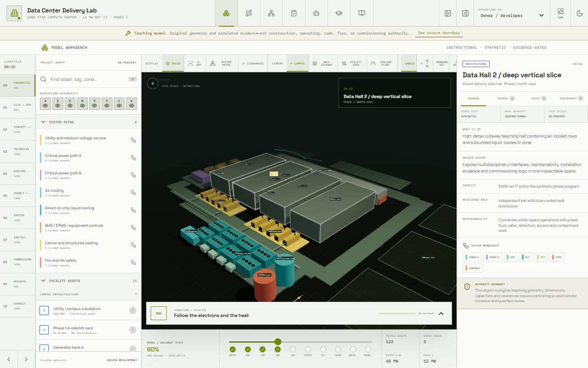The height and width of the screenshot is (368, 588).
Task: Open link icon for Direct-to-chip liquid cooling
Action: point(133,210)
